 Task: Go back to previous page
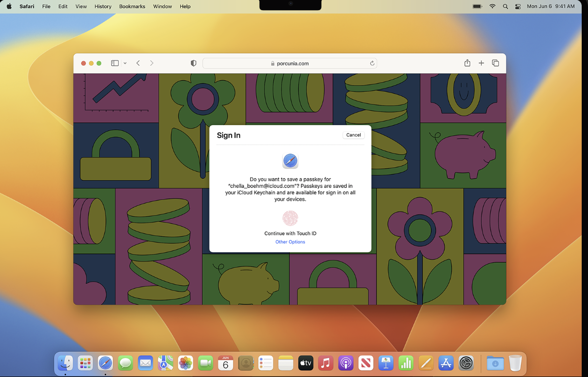click(x=138, y=63)
